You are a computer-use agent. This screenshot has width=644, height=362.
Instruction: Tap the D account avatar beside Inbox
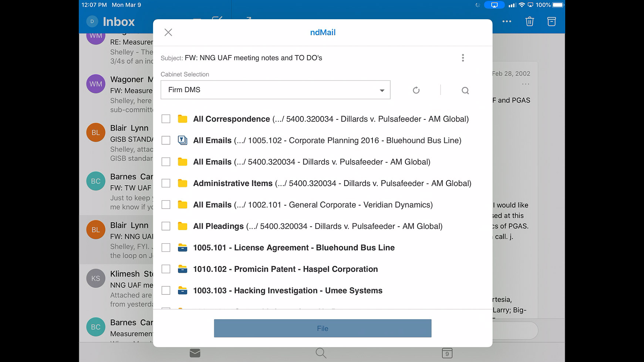pyautogui.click(x=92, y=21)
